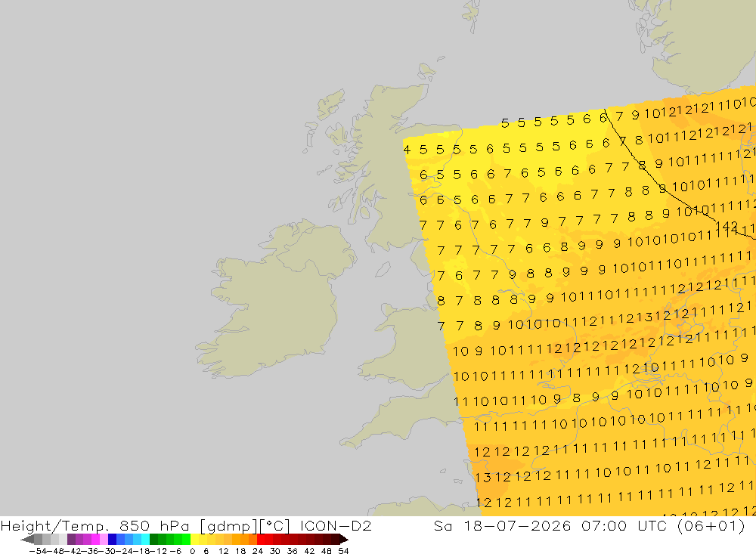Click the dark green color scale swatch
The image size is (756, 554).
click(153, 539)
